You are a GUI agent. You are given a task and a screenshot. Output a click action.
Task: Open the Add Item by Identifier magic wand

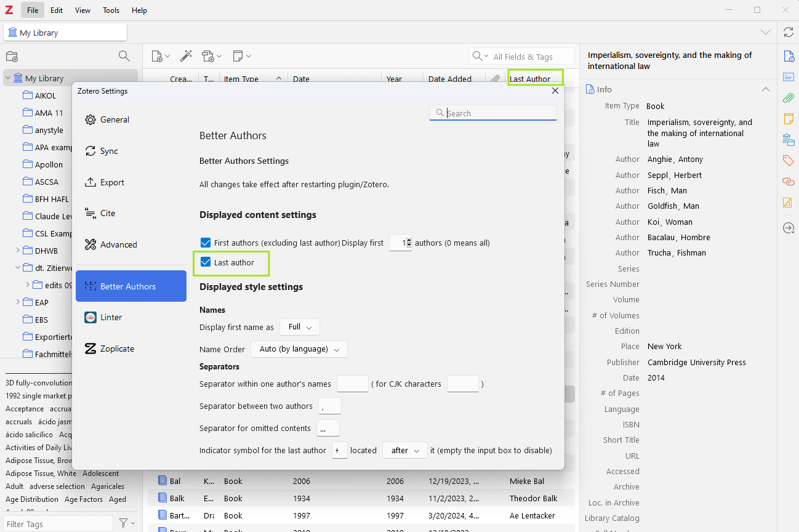pyautogui.click(x=186, y=56)
